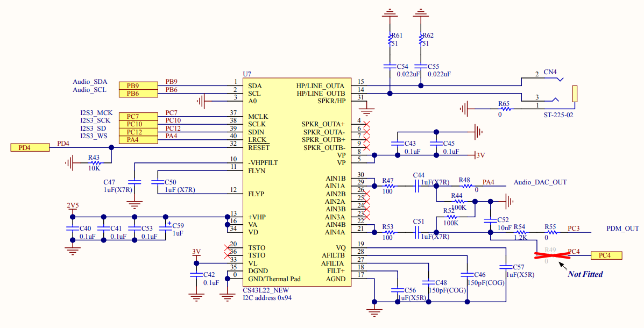
Task: Select the C43 capacitor symbol
Action: [x=398, y=144]
